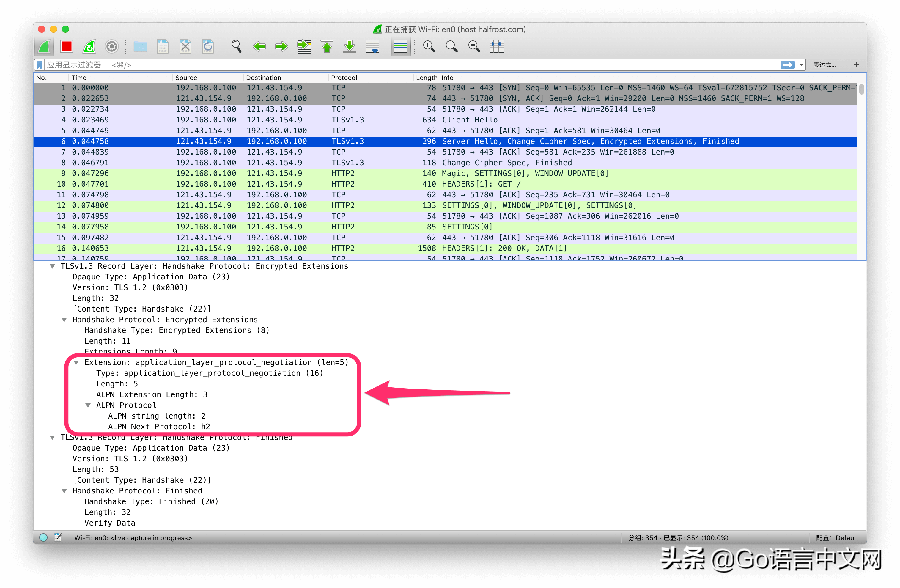Click the display filter input field

[x=378, y=65]
